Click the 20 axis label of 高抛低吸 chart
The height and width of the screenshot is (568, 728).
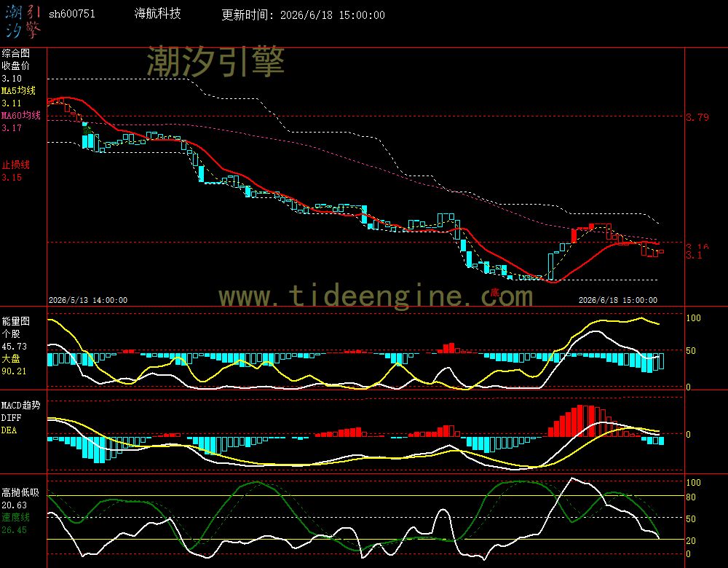point(691,540)
